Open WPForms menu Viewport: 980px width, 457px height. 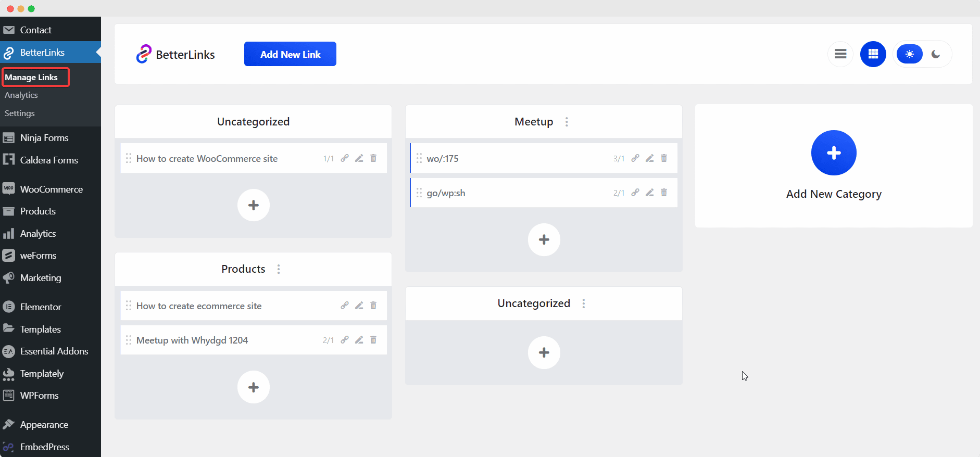pyautogui.click(x=51, y=396)
